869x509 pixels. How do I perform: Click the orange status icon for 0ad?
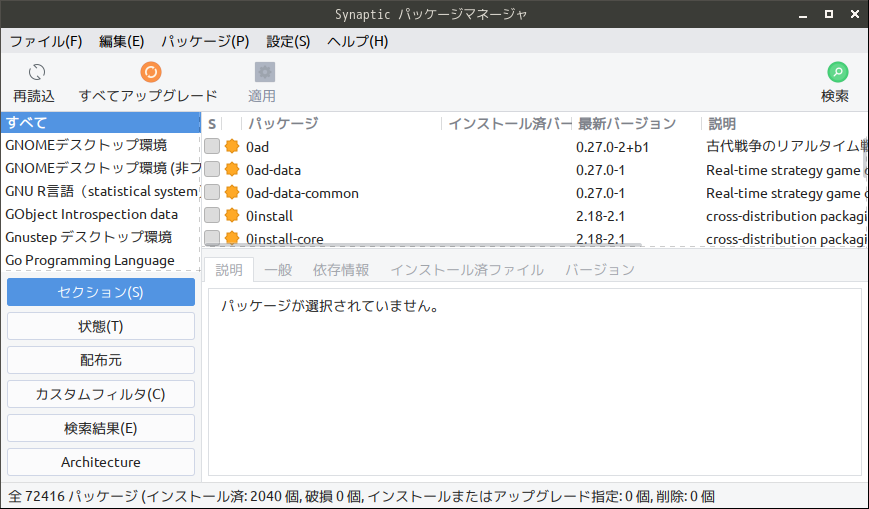tap(232, 146)
